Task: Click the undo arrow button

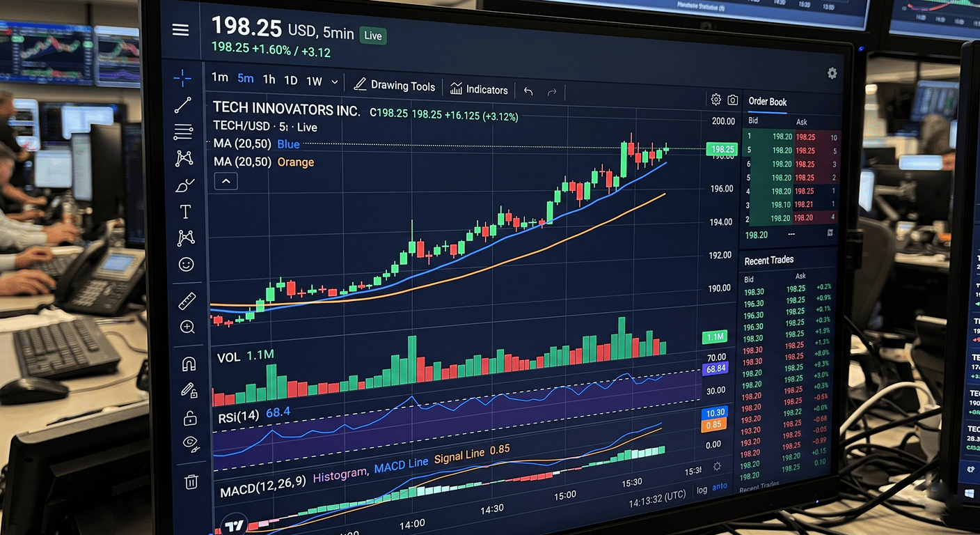Action: point(528,91)
